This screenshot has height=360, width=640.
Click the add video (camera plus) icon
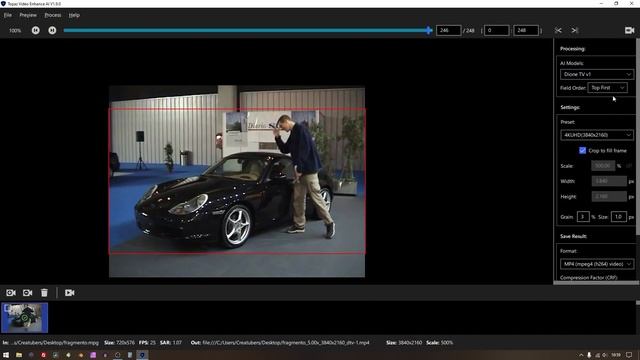click(x=11, y=293)
